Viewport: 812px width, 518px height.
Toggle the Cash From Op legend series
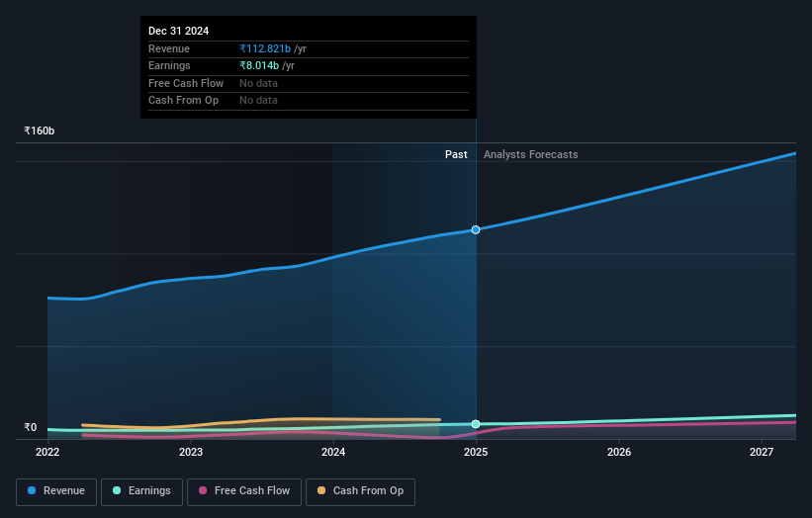click(360, 491)
